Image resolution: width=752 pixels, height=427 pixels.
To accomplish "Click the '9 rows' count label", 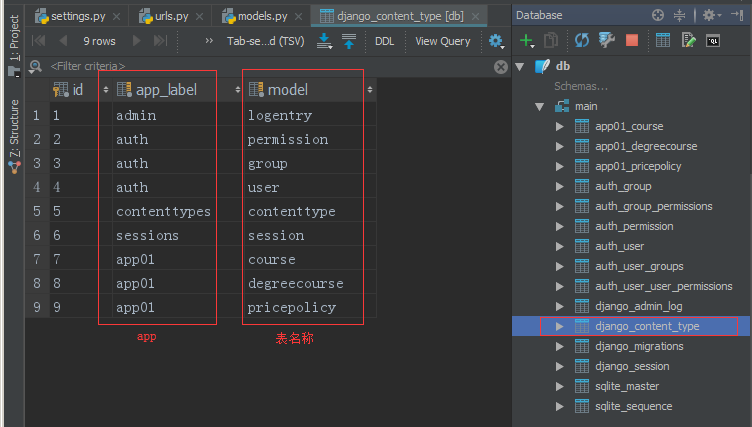I will 99,41.
